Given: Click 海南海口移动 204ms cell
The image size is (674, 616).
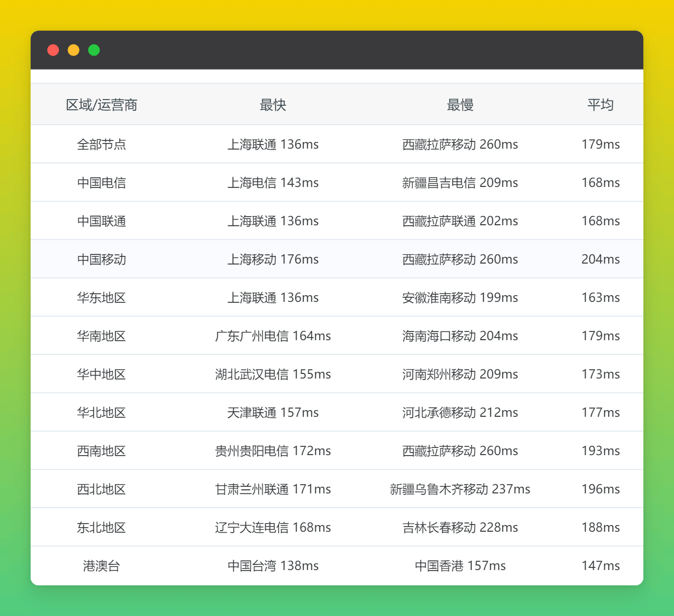Looking at the screenshot, I should (460, 336).
